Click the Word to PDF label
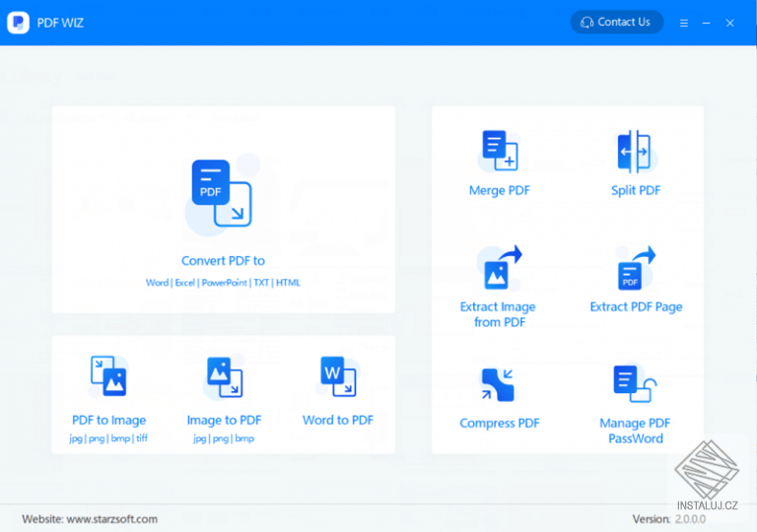 coord(338,420)
